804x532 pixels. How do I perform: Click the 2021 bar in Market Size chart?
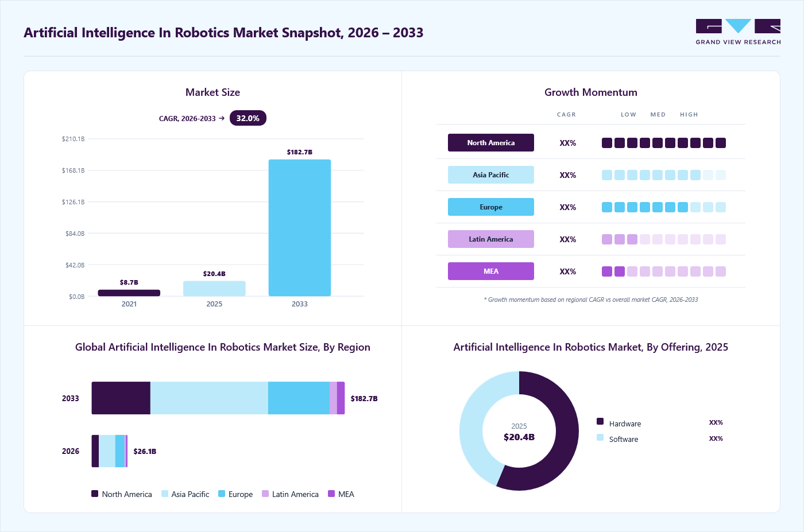[x=129, y=293]
